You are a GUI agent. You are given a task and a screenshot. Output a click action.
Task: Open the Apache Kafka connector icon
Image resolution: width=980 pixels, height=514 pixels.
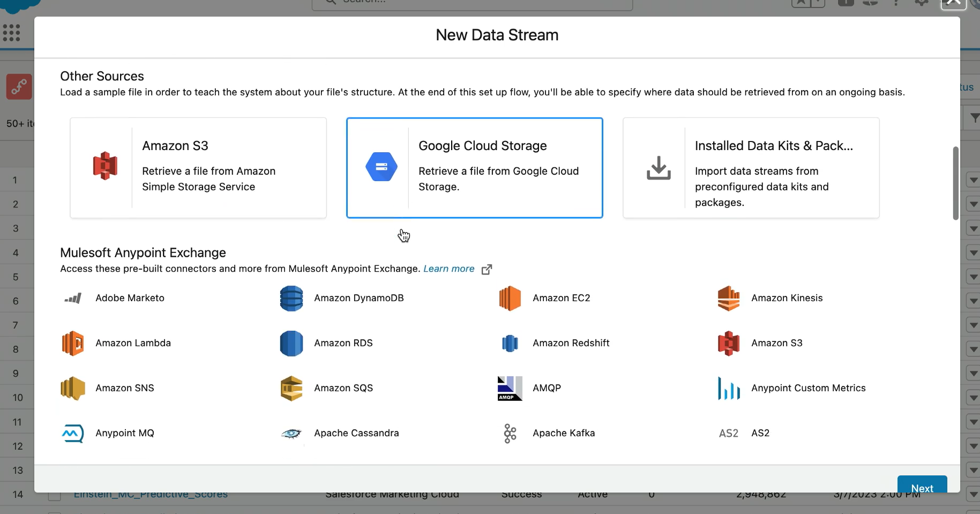tap(510, 434)
